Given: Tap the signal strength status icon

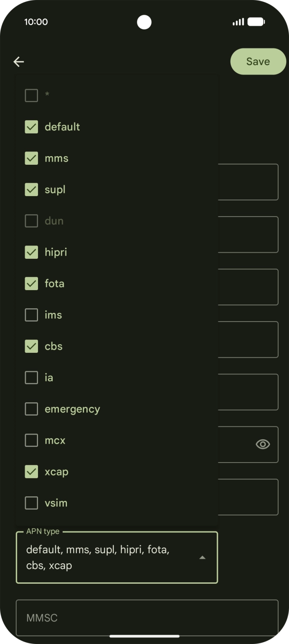Looking at the screenshot, I should [238, 22].
